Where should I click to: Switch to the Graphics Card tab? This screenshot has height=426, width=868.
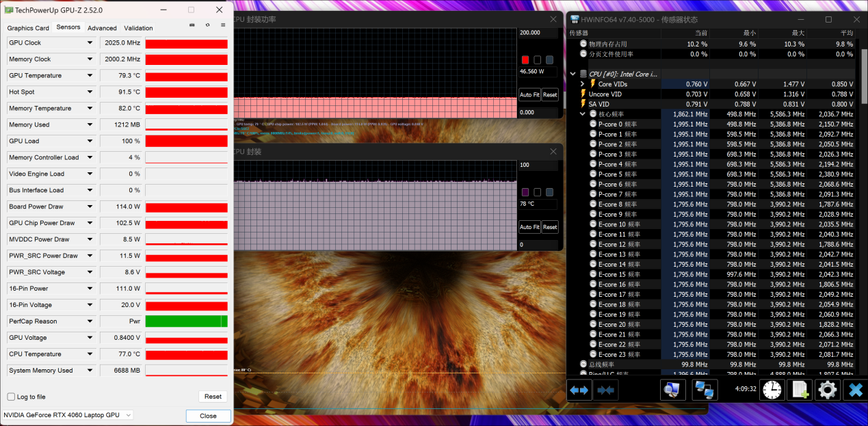coord(28,28)
